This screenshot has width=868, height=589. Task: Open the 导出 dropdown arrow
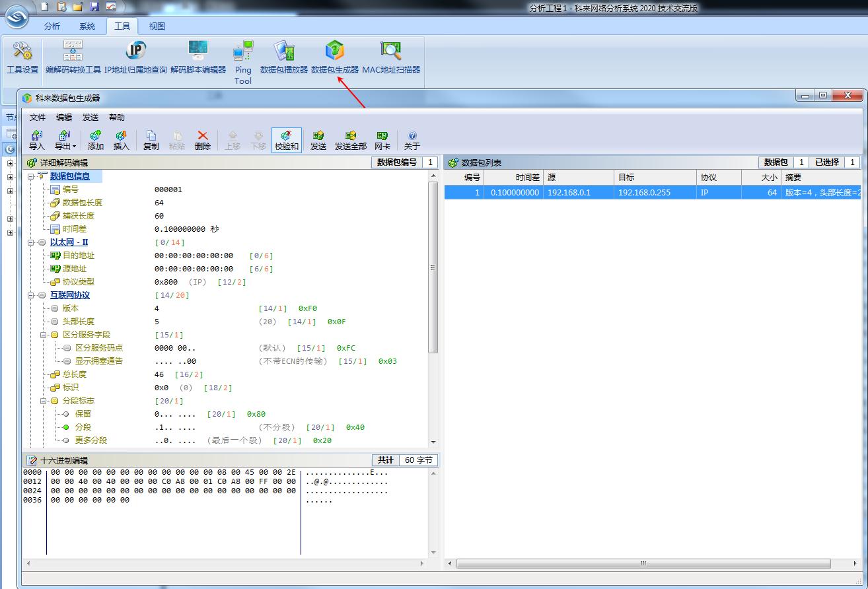point(74,146)
